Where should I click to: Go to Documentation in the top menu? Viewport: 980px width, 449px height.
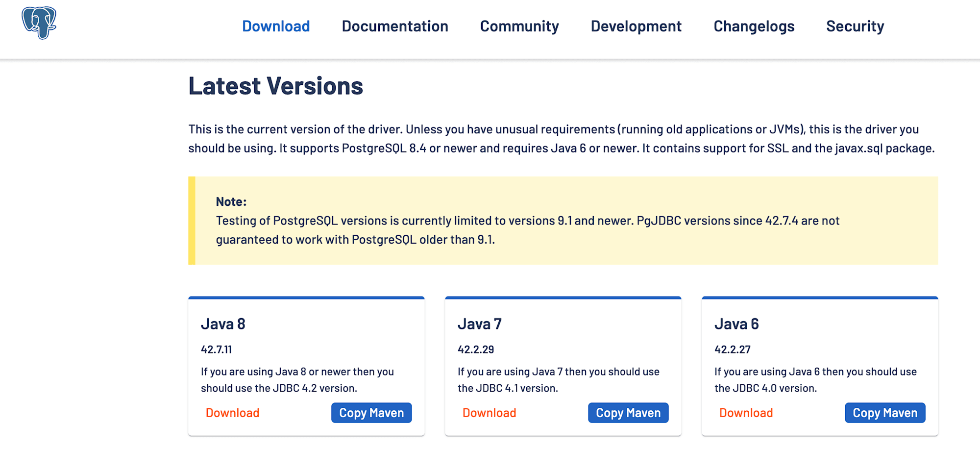point(395,26)
